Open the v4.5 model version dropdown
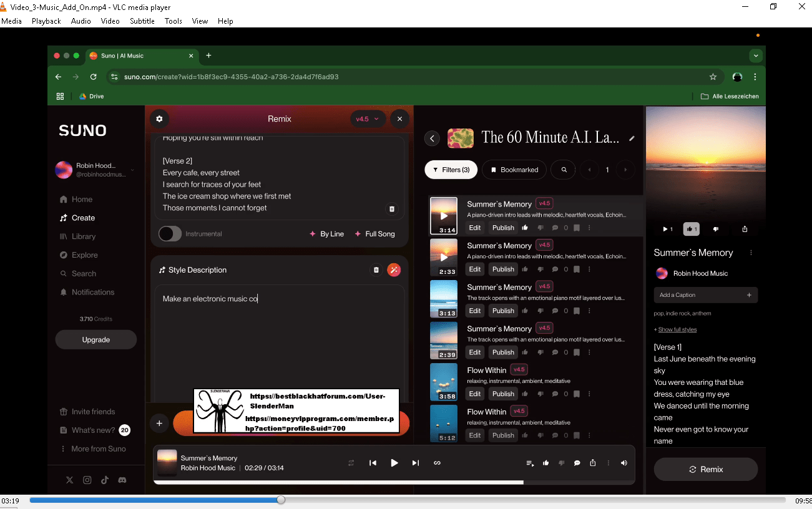812x509 pixels. [x=368, y=119]
